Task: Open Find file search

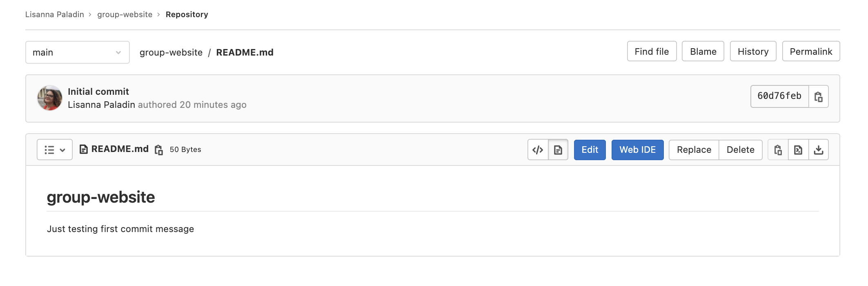Action: [651, 51]
